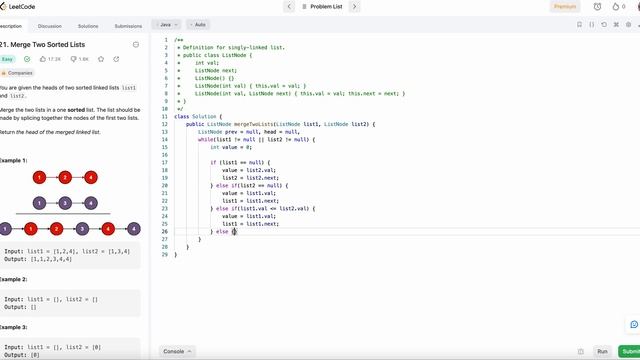Switch to the Solutions tab
Viewport: 640px width, 360px height.
pyautogui.click(x=88, y=26)
